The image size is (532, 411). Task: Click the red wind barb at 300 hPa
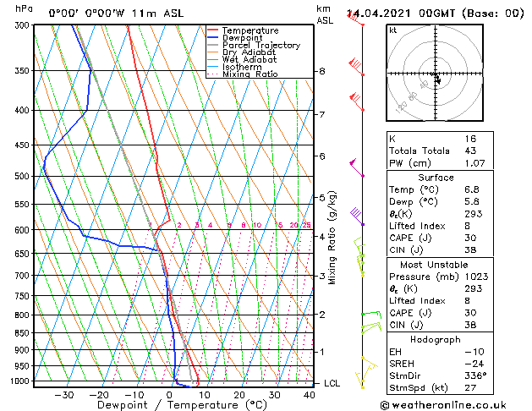coord(355,19)
